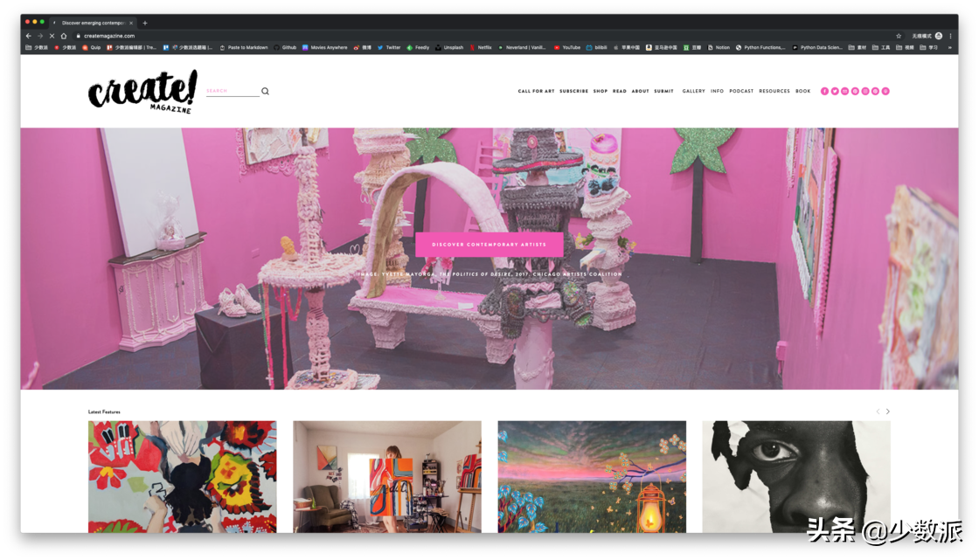Open the SUBSCRIBE menu item
979x560 pixels.
573,91
